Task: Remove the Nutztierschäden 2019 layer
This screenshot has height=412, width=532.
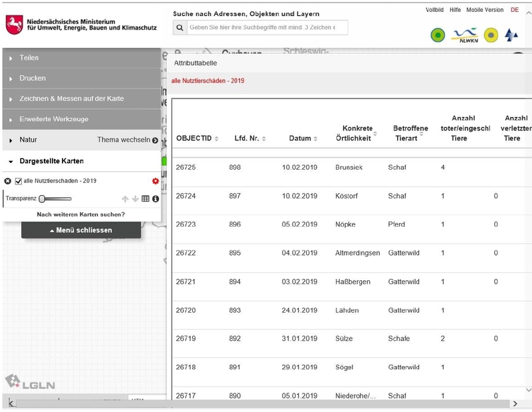Action: (8, 181)
